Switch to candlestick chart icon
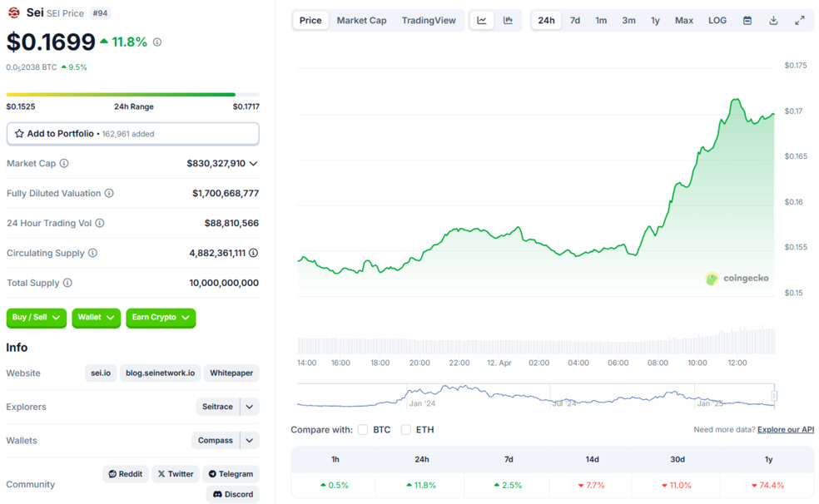 (x=508, y=20)
